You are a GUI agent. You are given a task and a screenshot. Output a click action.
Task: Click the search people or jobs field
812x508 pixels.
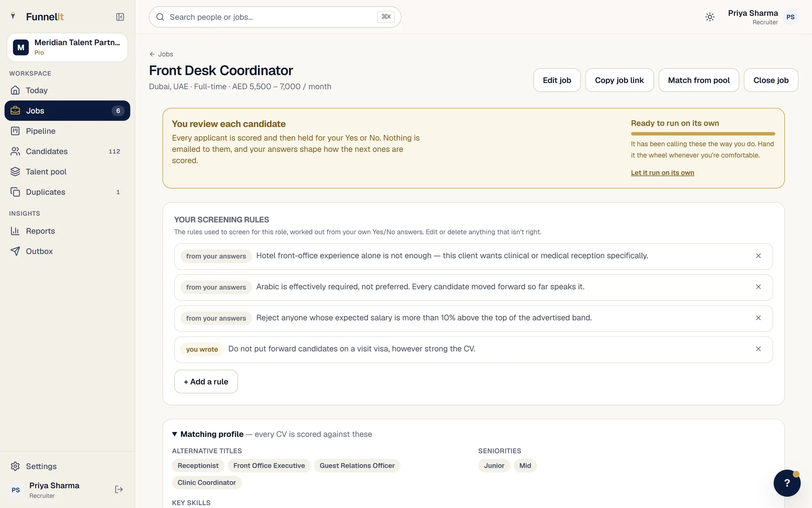pyautogui.click(x=275, y=17)
